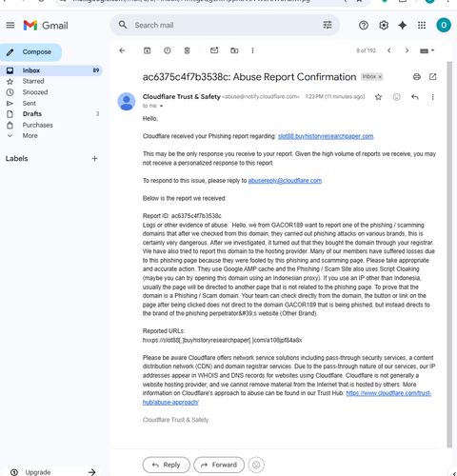457x476 pixels.
Task: Show search options filter icon
Action: click(328, 25)
